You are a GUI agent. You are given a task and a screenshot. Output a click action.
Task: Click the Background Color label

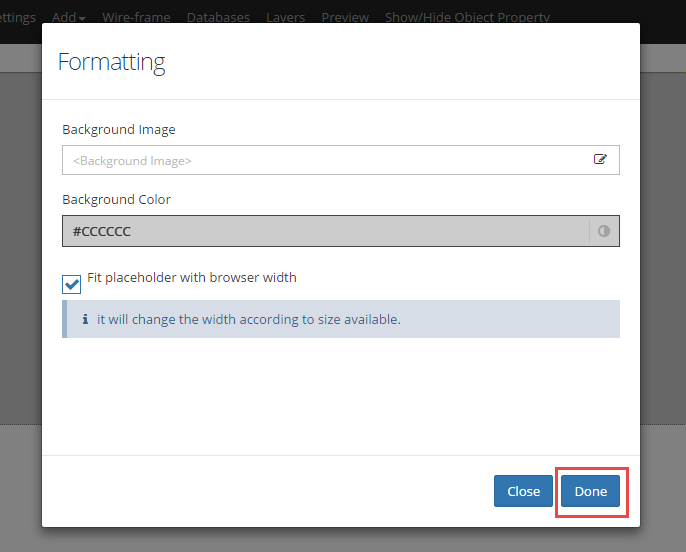pos(116,199)
